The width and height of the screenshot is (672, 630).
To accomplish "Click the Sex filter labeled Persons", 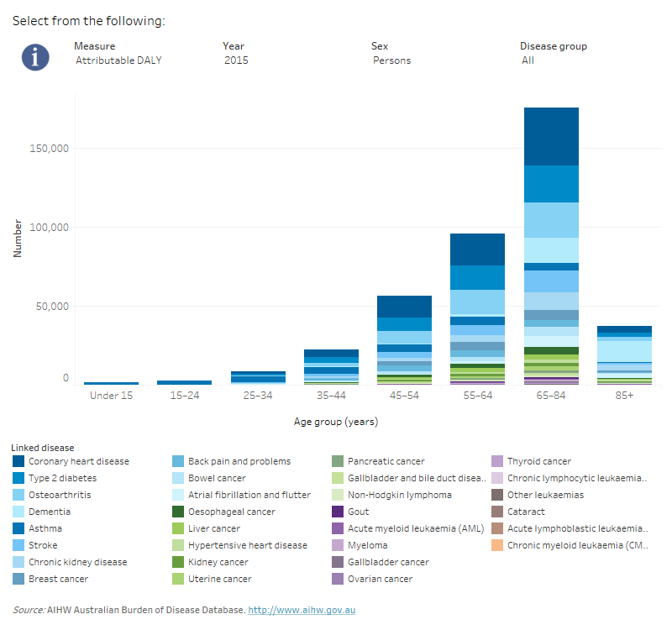I will point(391,60).
